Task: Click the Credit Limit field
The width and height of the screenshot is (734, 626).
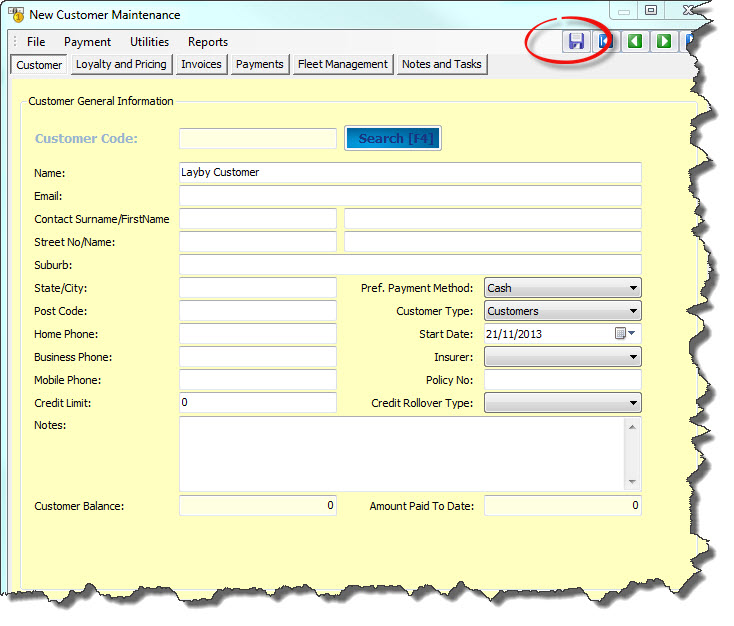Action: 257,402
